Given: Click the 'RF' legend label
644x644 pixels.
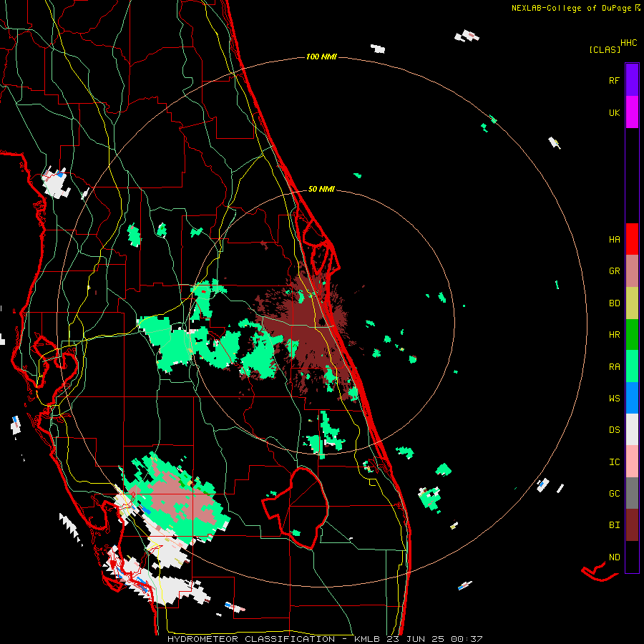Looking at the screenshot, I should tap(614, 81).
